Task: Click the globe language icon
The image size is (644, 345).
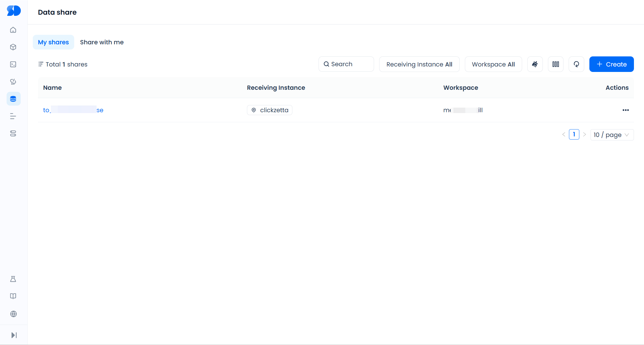Action: [13, 314]
